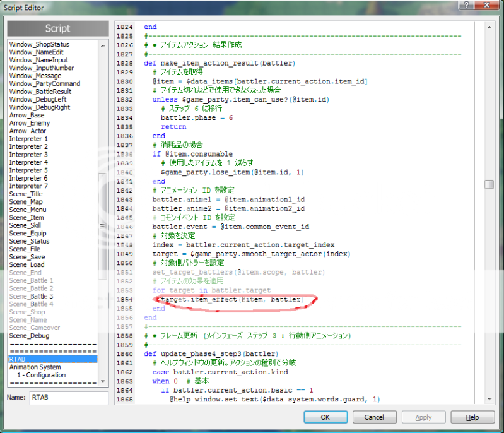This screenshot has width=504, height=433.
Task: Click the code pane scroll up arrow
Action: (x=489, y=27)
